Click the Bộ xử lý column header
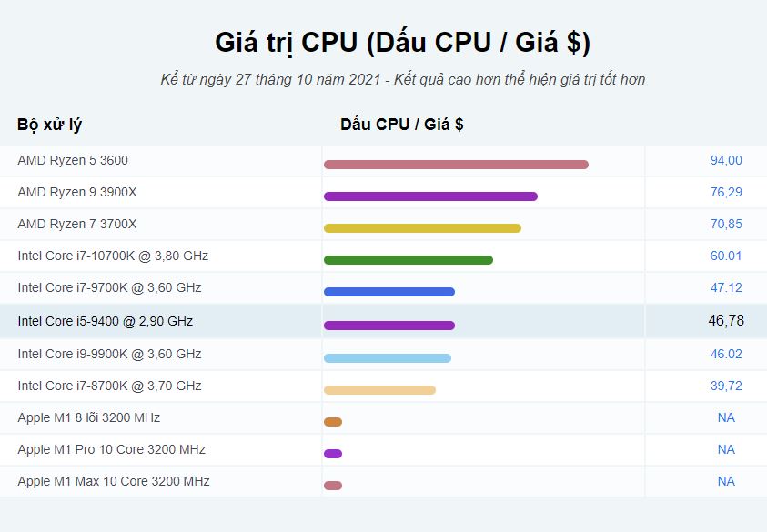Image resolution: width=767 pixels, height=532 pixels. (x=49, y=125)
